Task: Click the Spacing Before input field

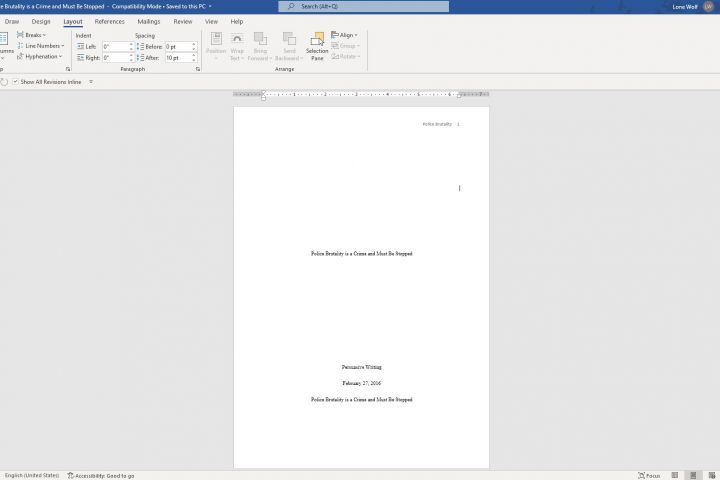Action: pyautogui.click(x=178, y=46)
